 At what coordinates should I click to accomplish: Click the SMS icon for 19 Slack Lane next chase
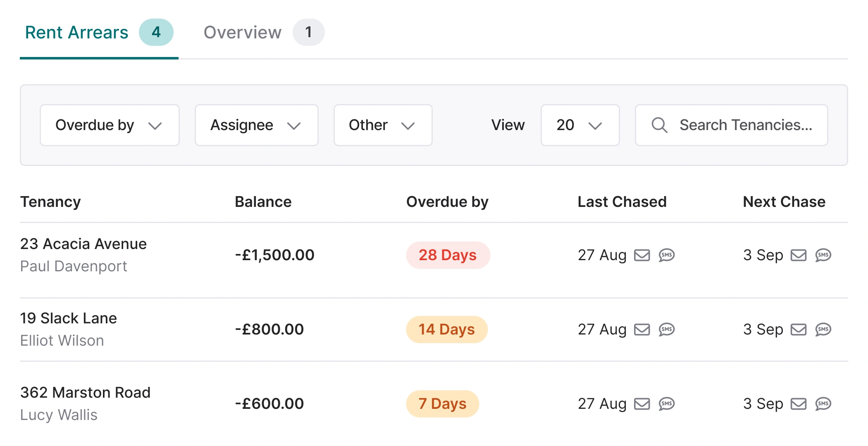(823, 330)
